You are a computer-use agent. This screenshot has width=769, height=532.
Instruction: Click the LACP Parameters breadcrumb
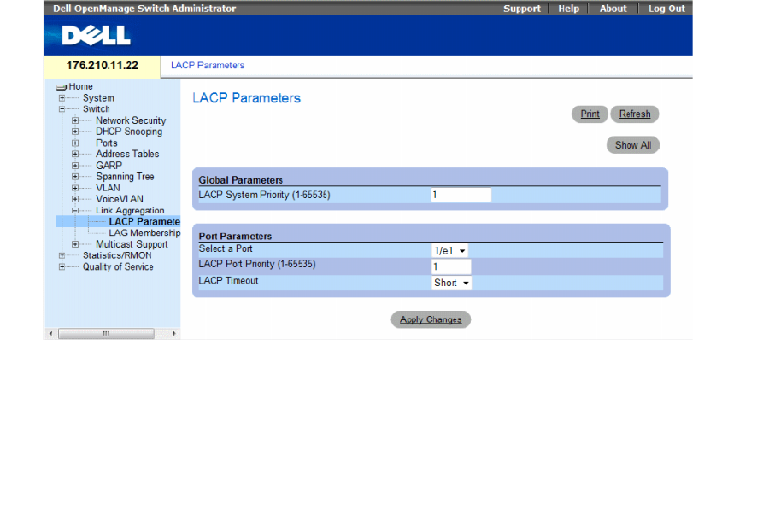tap(208, 65)
